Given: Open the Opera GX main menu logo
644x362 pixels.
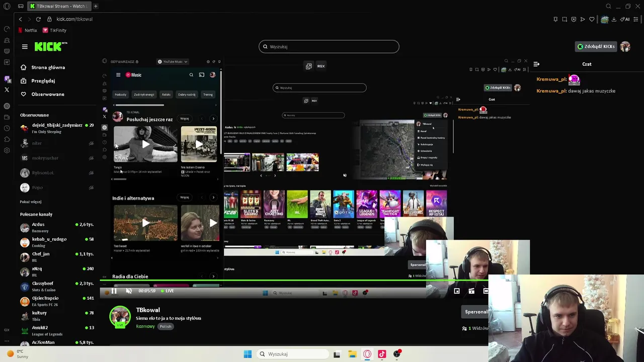Looking at the screenshot, I should (7, 6).
